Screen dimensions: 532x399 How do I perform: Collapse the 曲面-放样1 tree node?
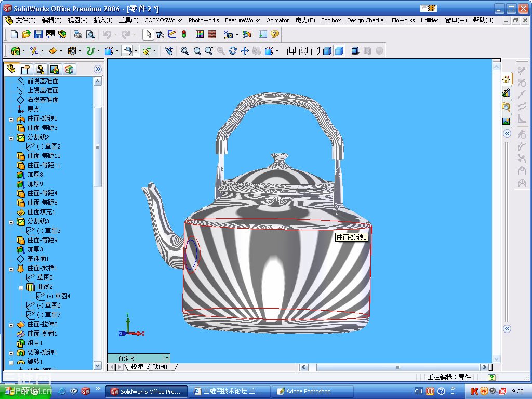click(x=11, y=269)
